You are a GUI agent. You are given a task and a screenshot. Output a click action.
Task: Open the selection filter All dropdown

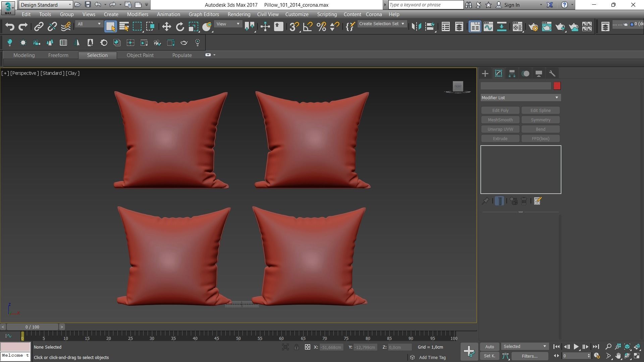(x=89, y=24)
